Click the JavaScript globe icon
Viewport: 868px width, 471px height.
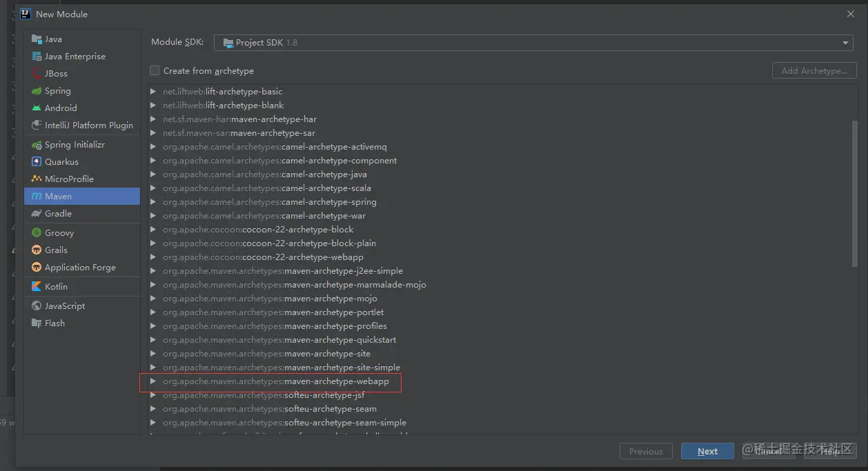pyautogui.click(x=37, y=306)
